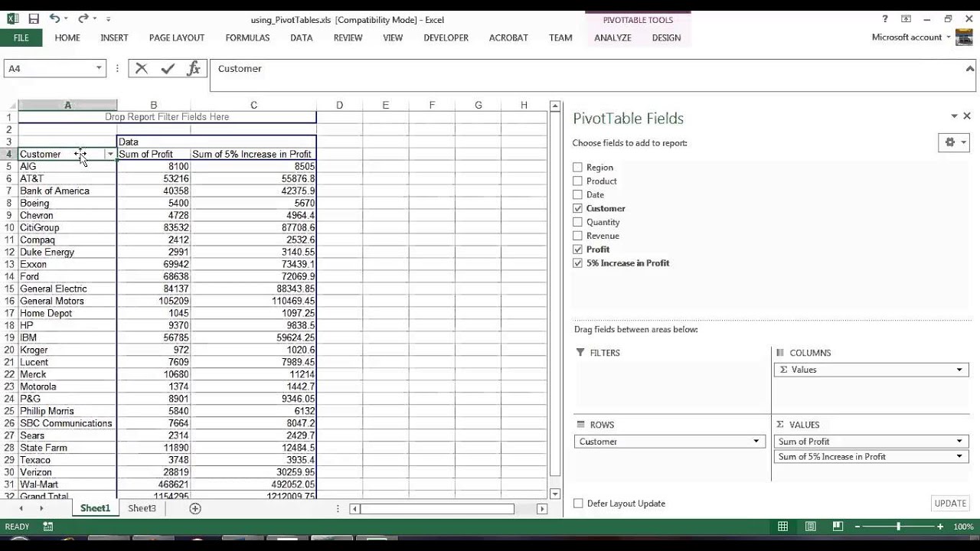Click Microsoft account menu
980x551 pixels.
[910, 37]
